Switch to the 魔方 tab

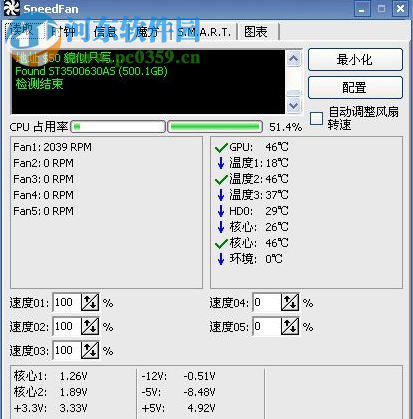coord(148,32)
